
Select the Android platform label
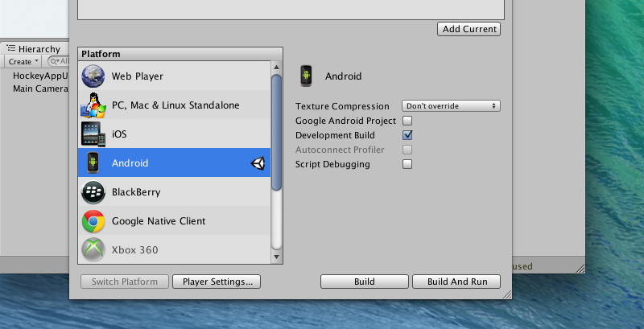point(130,163)
